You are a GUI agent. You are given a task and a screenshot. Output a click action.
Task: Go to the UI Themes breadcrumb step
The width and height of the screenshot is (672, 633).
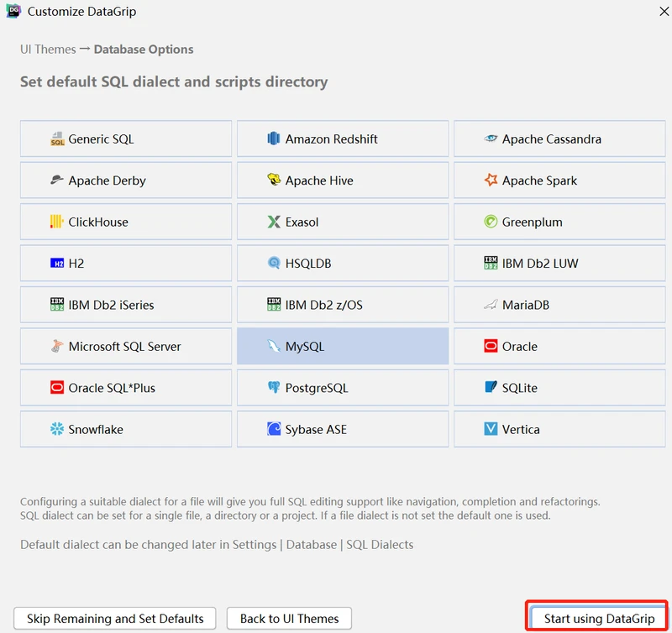[48, 50]
